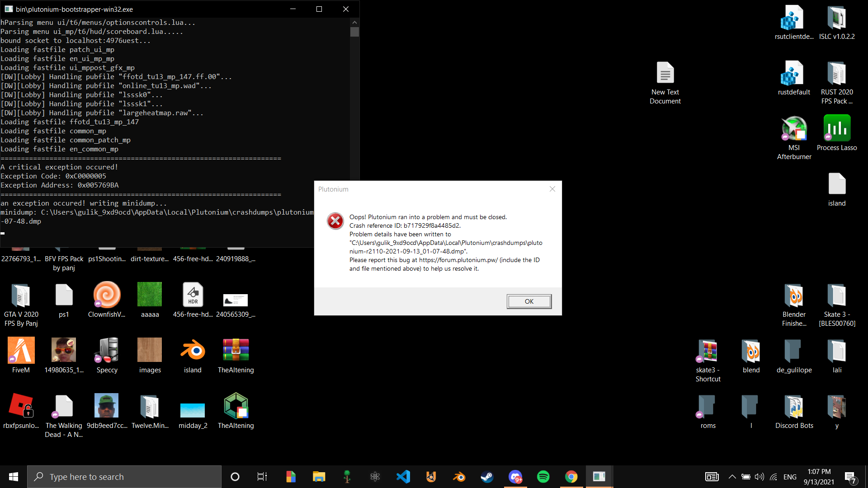Maximize the plutonium-bootstrapper console window
868x488 pixels.
click(x=319, y=9)
